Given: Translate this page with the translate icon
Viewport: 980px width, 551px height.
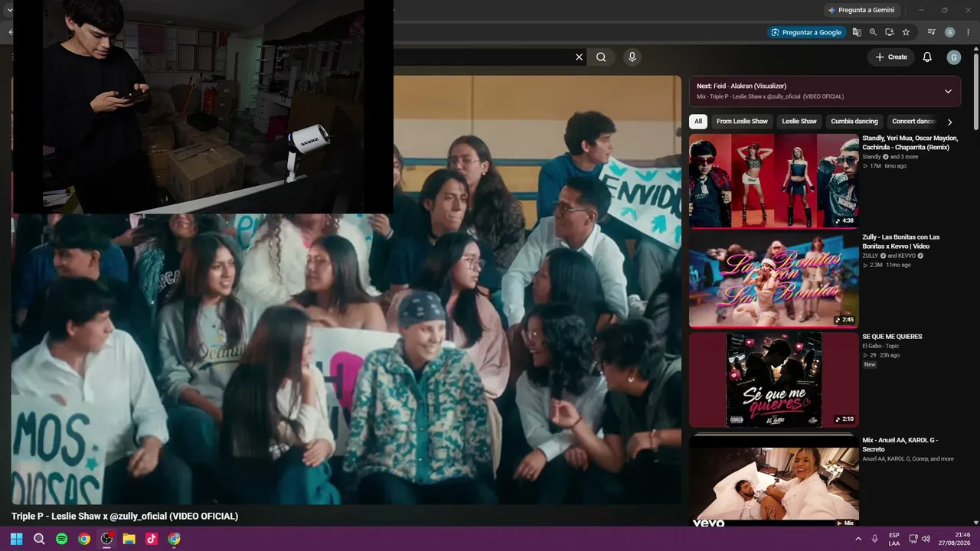Looking at the screenshot, I should click(x=857, y=32).
